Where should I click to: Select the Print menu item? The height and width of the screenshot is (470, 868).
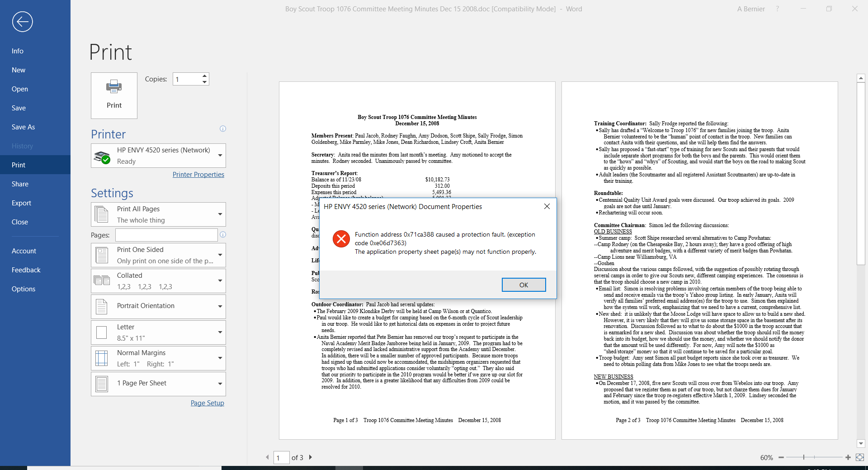[35, 165]
